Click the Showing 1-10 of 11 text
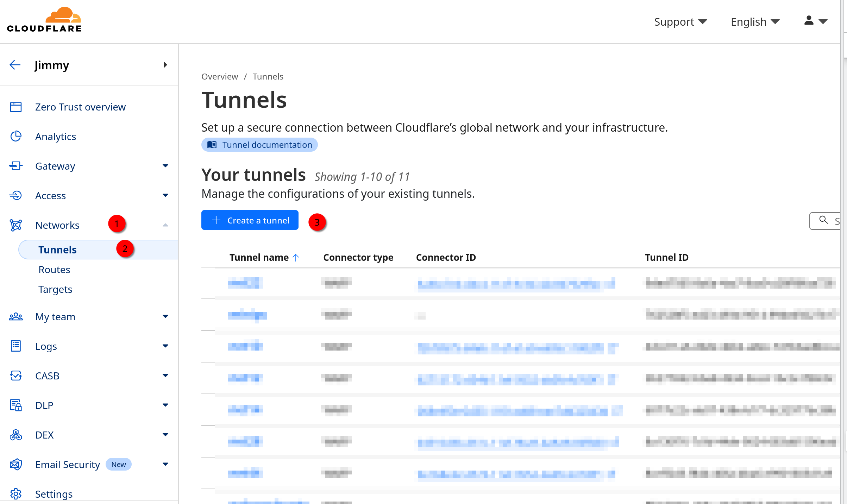The width and height of the screenshot is (847, 504). 362,177
